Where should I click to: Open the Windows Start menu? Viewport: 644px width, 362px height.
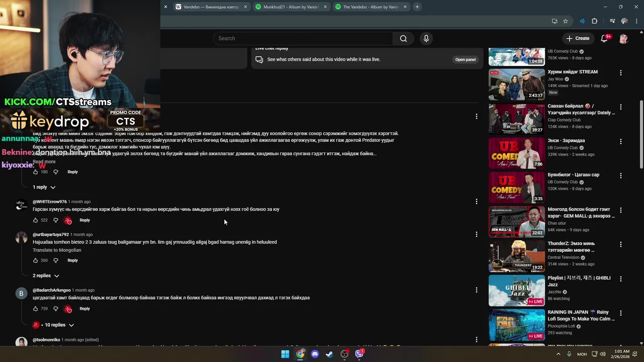pyautogui.click(x=285, y=354)
